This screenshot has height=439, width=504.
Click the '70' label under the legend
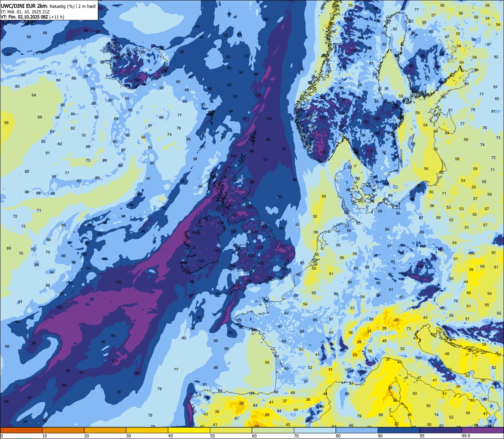click(x=296, y=436)
